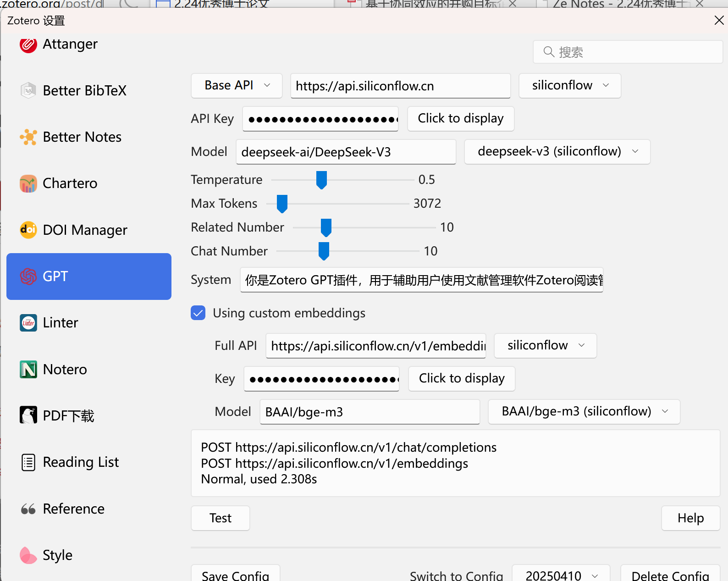The image size is (728, 581).
Task: Click to display the embeddings Key
Action: pyautogui.click(x=462, y=379)
